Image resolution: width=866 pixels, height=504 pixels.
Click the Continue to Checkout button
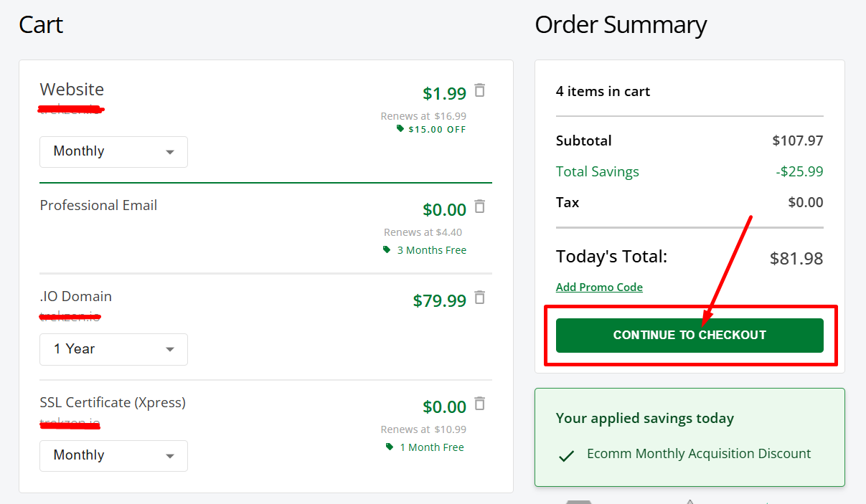pyautogui.click(x=689, y=335)
